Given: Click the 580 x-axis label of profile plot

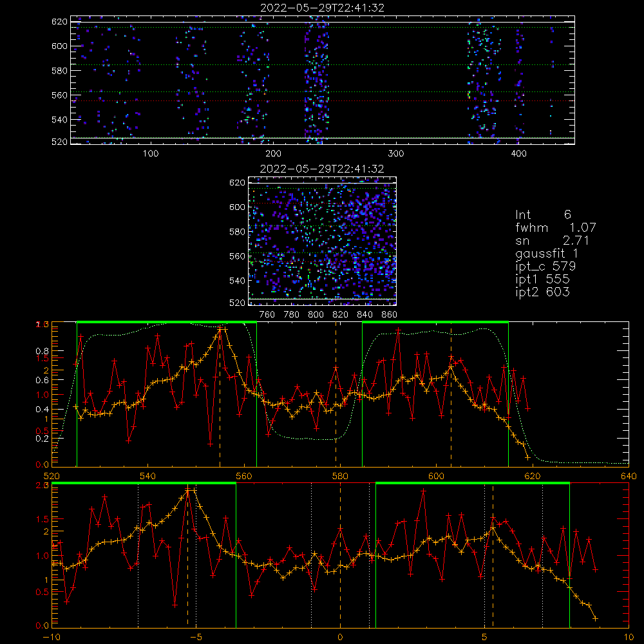Looking at the screenshot, I should click(x=340, y=476).
